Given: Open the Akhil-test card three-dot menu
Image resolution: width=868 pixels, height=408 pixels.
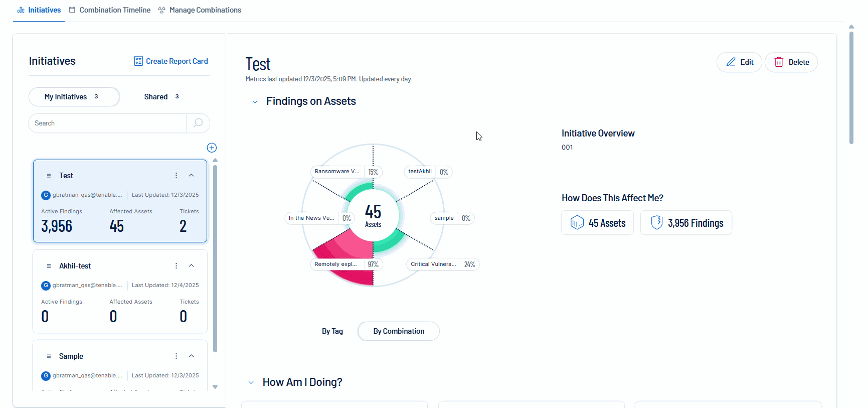Looking at the screenshot, I should coord(176,266).
